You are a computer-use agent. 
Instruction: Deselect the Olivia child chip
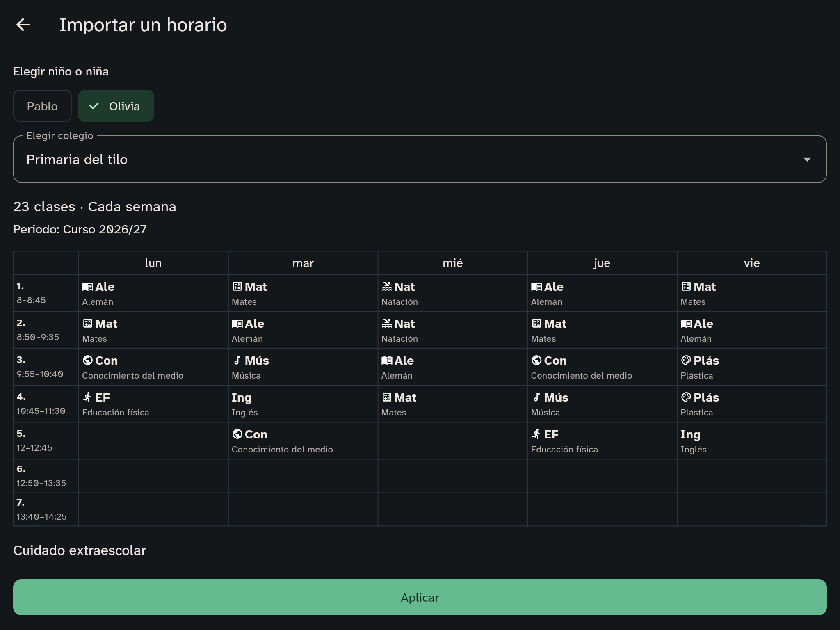click(116, 106)
